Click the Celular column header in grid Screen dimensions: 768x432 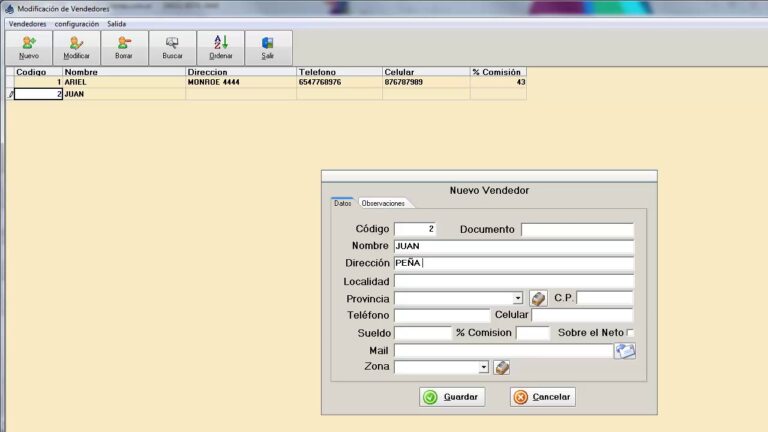426,72
